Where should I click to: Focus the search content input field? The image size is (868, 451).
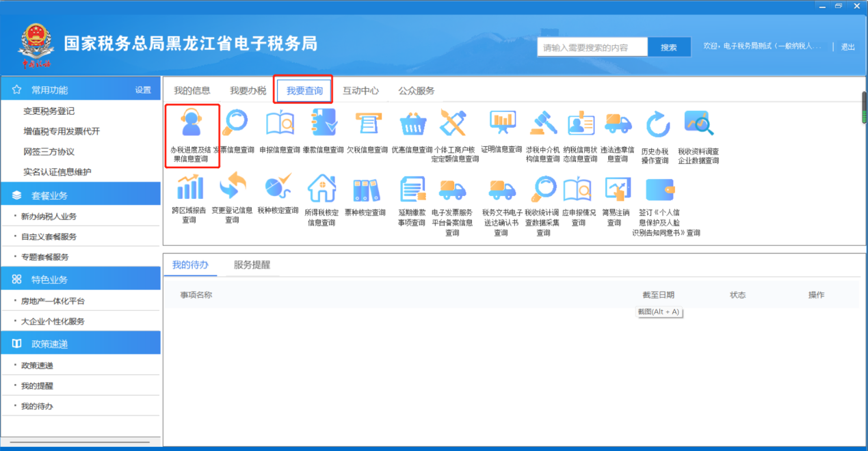click(592, 47)
